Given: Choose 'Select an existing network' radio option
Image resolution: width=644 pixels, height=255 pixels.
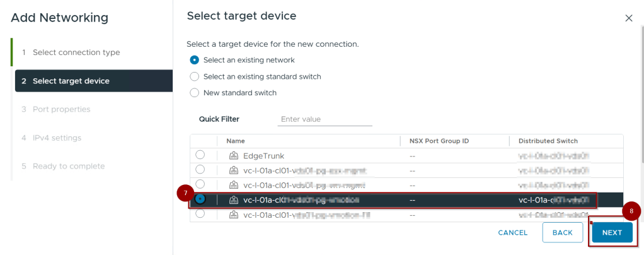Looking at the screenshot, I should (x=195, y=60).
